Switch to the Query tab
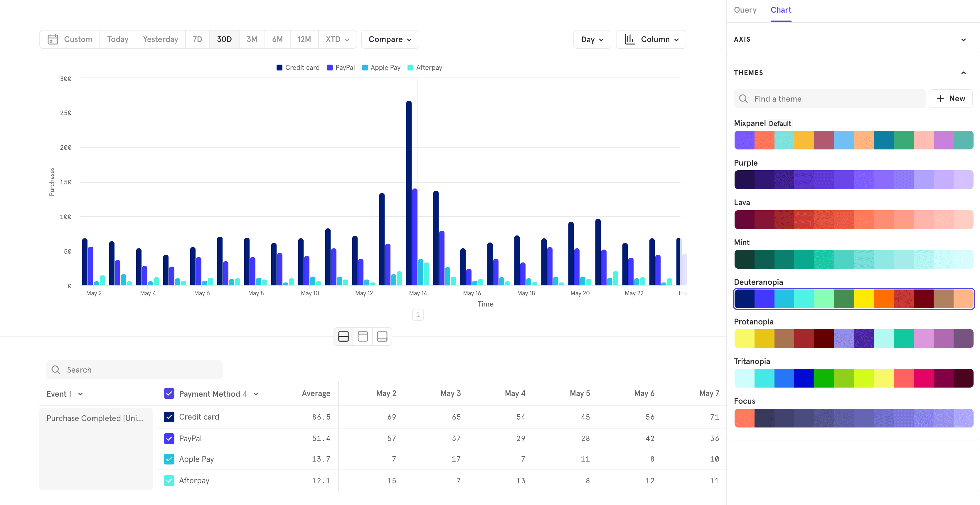Viewport: 980px width, 505px height. point(745,10)
